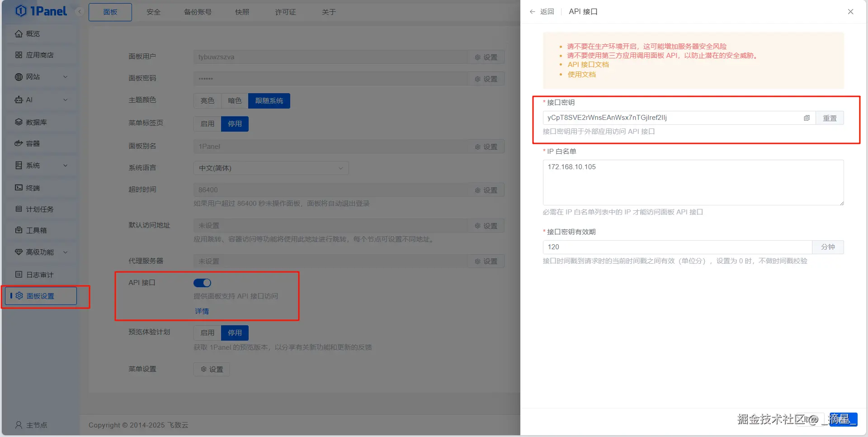The image size is (868, 437).
Task: Collapse sidebar with the arrow icon
Action: 80,12
